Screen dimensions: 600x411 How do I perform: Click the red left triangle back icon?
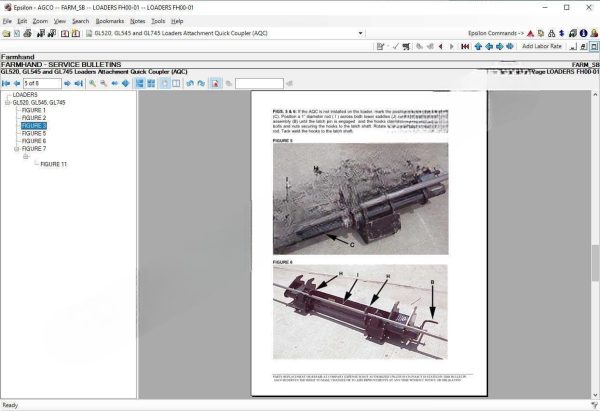click(x=441, y=46)
